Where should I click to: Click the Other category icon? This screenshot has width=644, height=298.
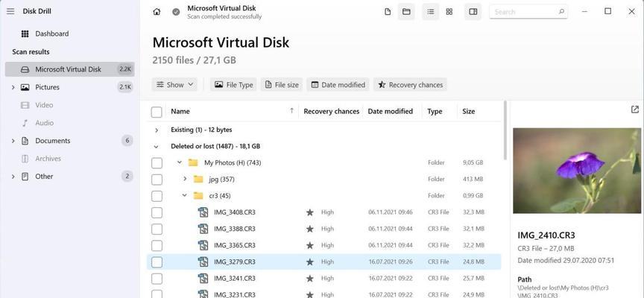tap(25, 177)
